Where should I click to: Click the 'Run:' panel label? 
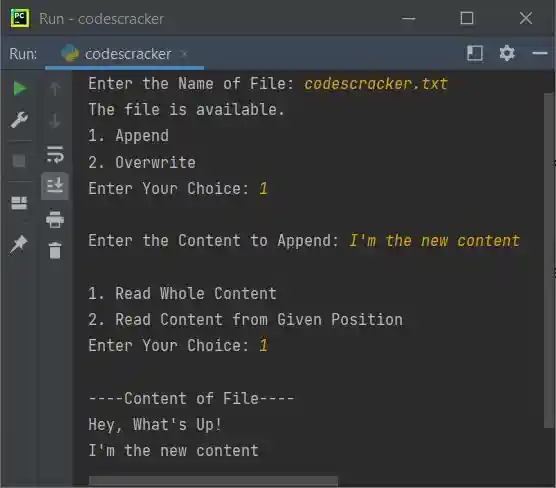coord(23,54)
